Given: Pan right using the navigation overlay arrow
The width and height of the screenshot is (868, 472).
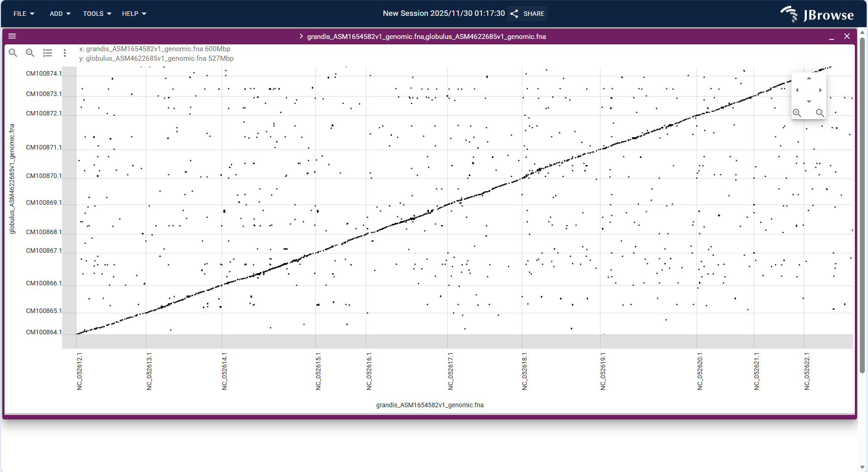Looking at the screenshot, I should pyautogui.click(x=820, y=90).
